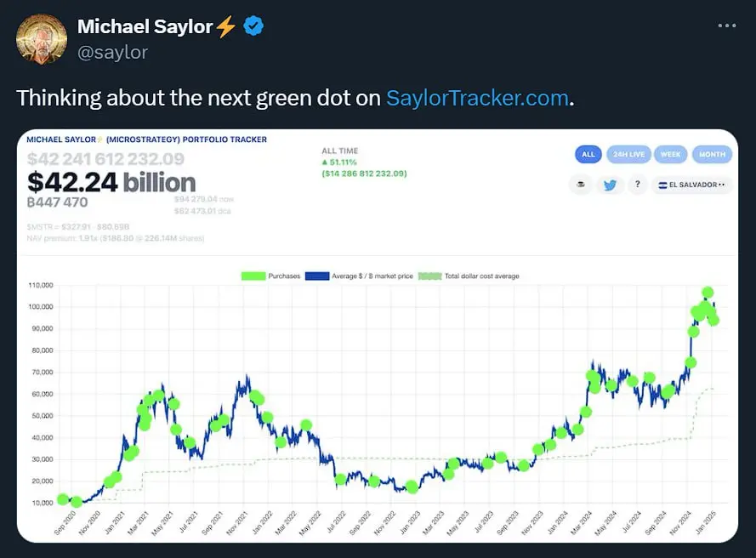Viewport: 756px width, 558px height.
Task: Click the El Salvador flag icon
Action: (x=662, y=185)
